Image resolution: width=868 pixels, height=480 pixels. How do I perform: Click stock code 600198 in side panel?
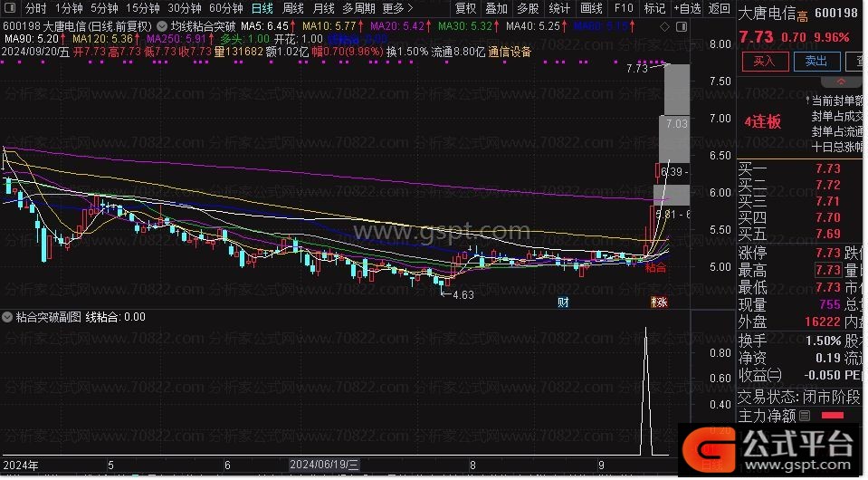click(836, 12)
